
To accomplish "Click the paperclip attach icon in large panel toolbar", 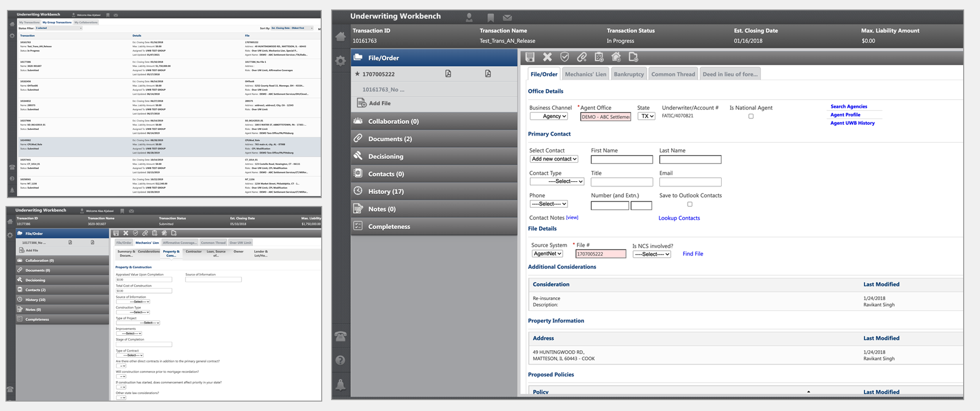I will click(x=582, y=57).
